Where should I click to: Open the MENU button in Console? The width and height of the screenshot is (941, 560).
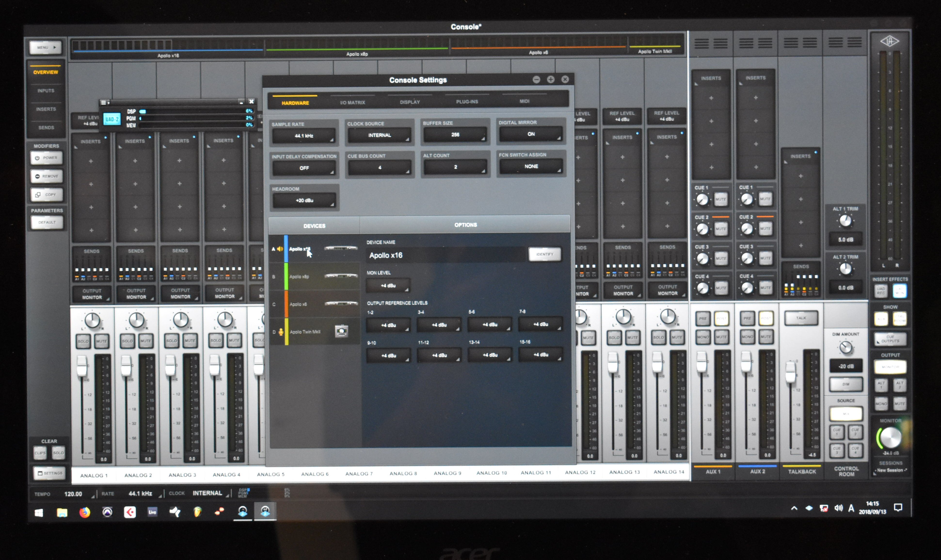[x=45, y=47]
